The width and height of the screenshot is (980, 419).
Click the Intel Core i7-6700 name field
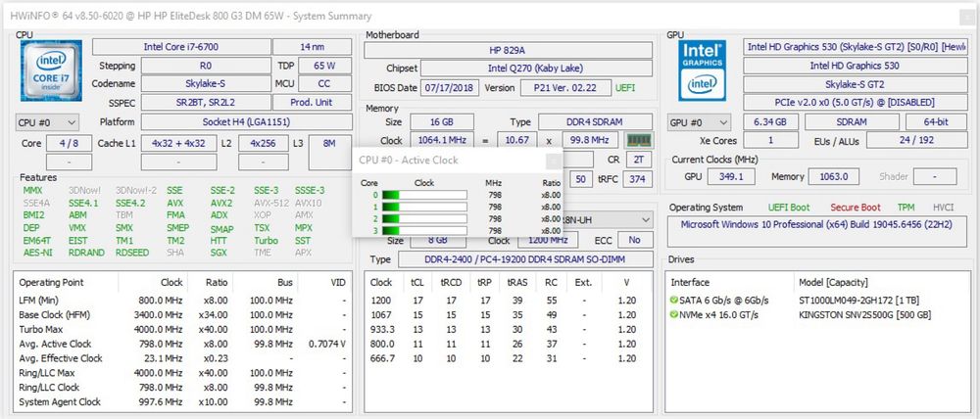click(x=181, y=47)
